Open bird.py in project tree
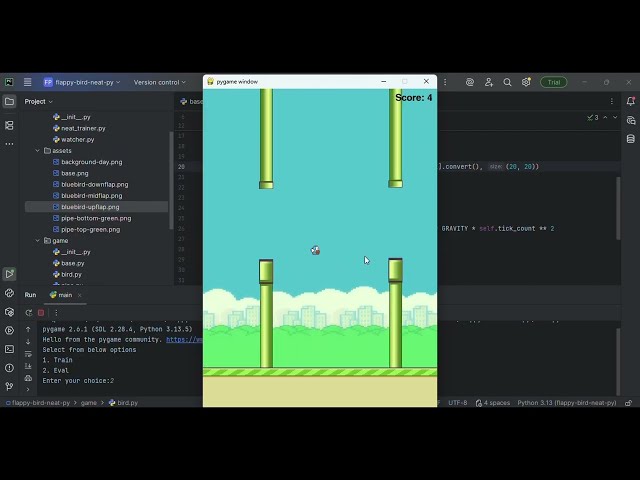Viewport: 640px width, 480px height. pyautogui.click(x=67, y=275)
